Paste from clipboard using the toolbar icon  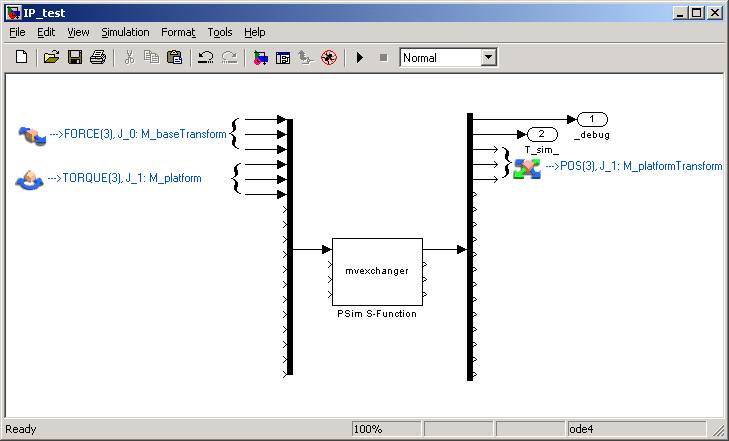tap(174, 58)
